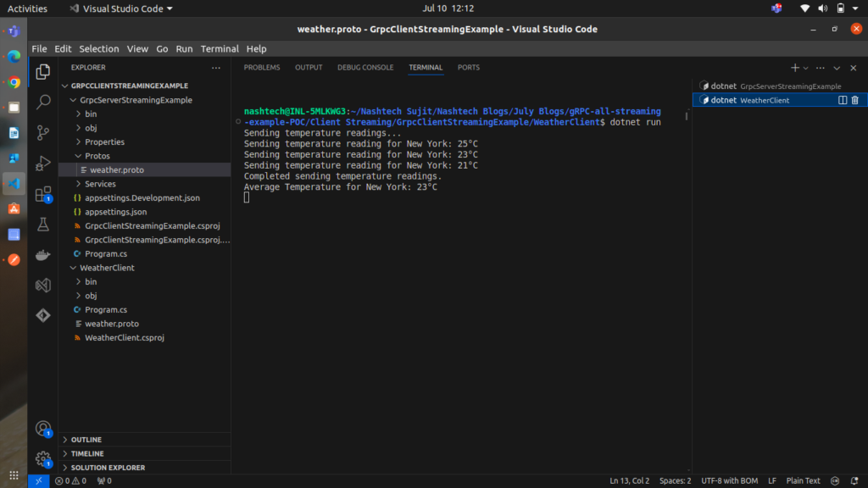Open the Run and Debug view
Screen dimensions: 868x488
coord(43,164)
